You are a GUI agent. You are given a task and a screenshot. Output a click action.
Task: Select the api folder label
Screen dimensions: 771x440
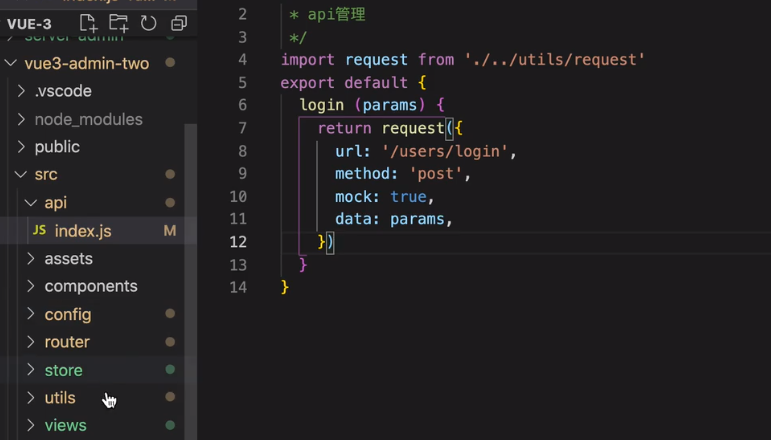pos(56,203)
